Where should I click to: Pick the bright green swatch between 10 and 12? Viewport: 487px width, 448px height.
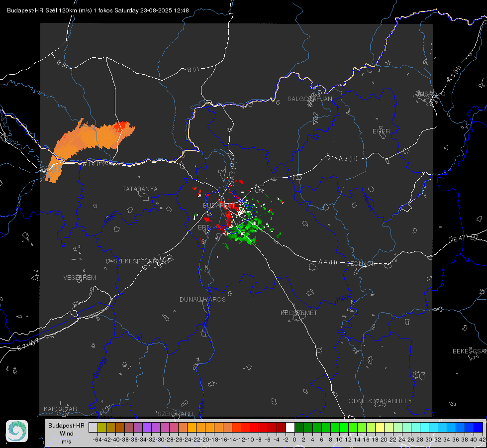[344, 428]
